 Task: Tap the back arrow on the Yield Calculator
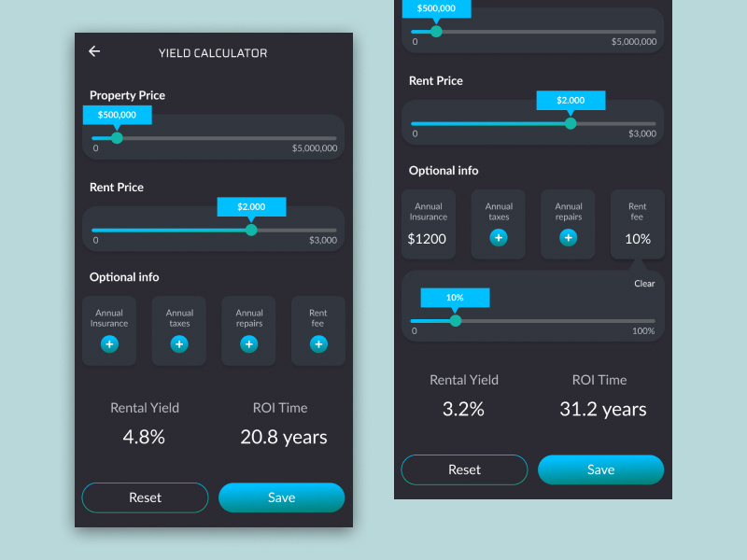click(93, 51)
